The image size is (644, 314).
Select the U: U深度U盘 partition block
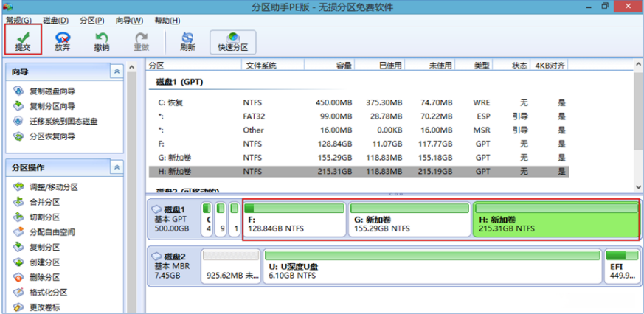[432, 266]
